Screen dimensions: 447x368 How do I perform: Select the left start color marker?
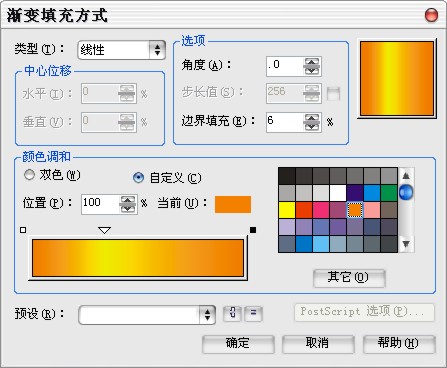point(23,230)
